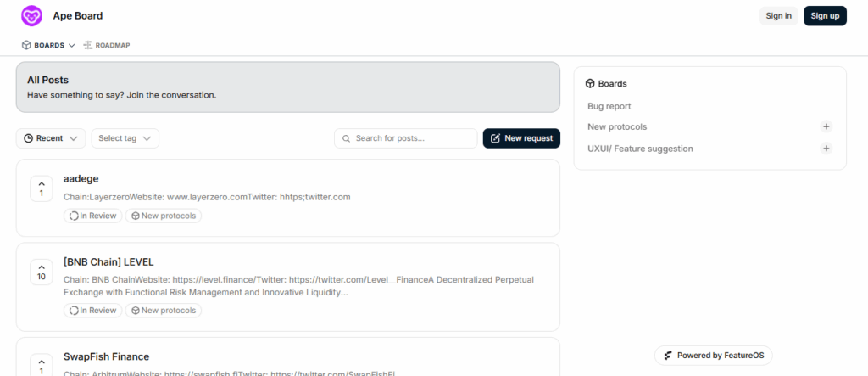Click New protocols tag on LEVEL post
Image resolution: width=868 pixels, height=376 pixels.
point(164,311)
